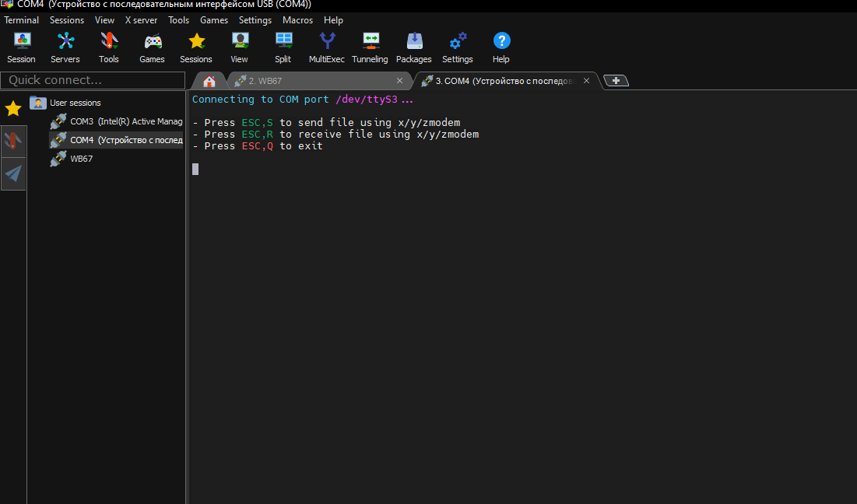Collapse the User sessions folder
Image resolution: width=857 pixels, height=504 pixels.
(x=38, y=103)
